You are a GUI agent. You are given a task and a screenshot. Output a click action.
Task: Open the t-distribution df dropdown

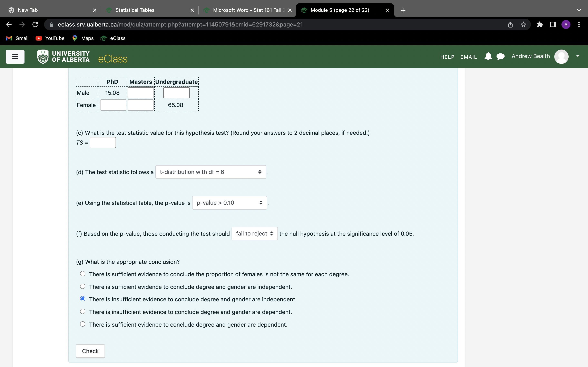coord(210,172)
